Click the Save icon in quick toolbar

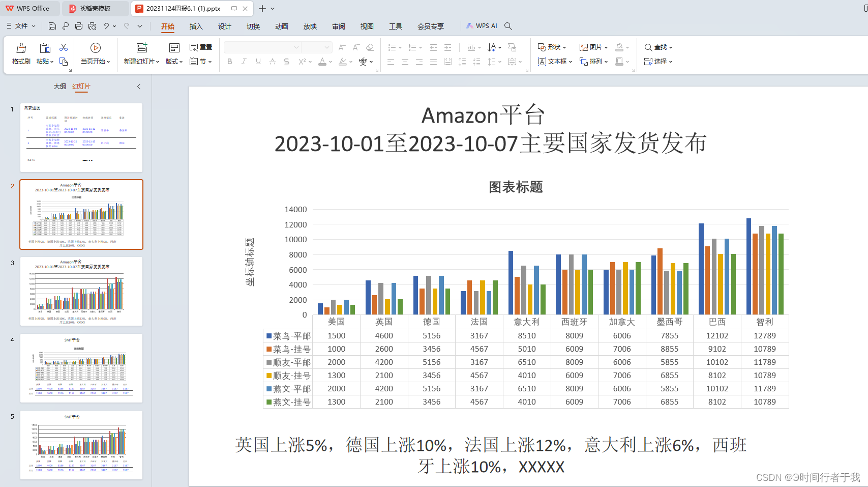click(52, 26)
